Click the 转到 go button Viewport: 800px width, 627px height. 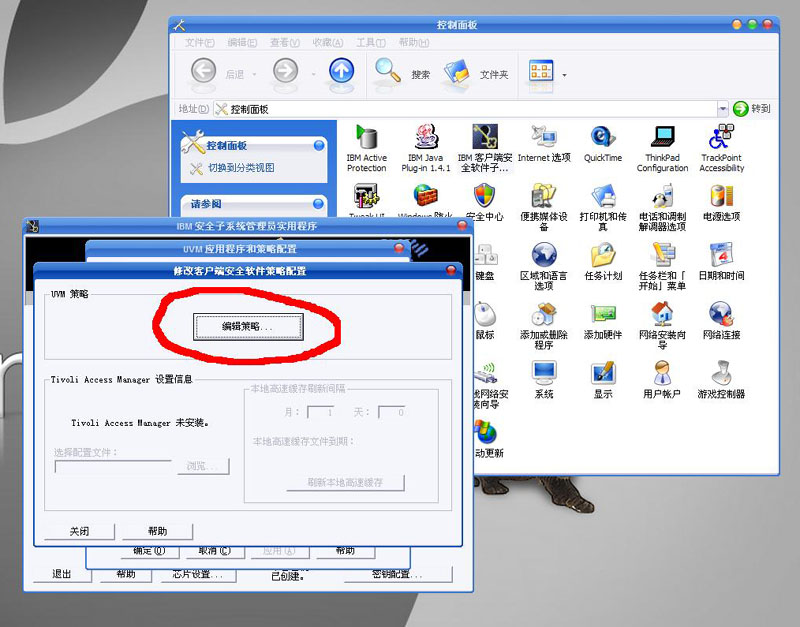[x=752, y=109]
